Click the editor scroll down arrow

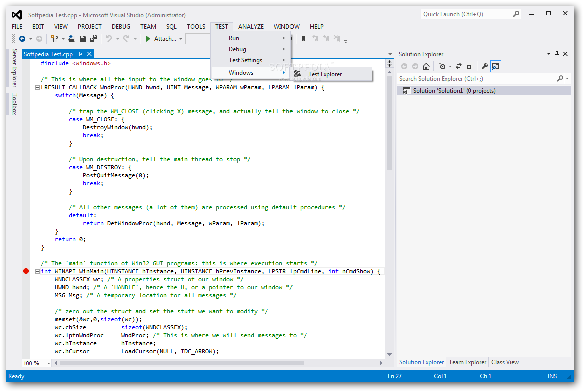click(390, 354)
